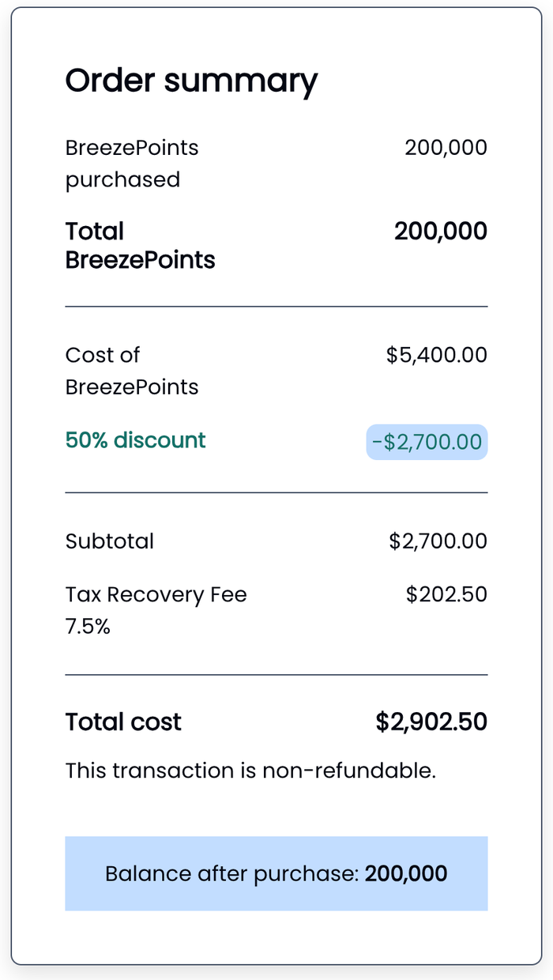Click the bold 200,000 balance value
553x980 pixels.
point(406,873)
